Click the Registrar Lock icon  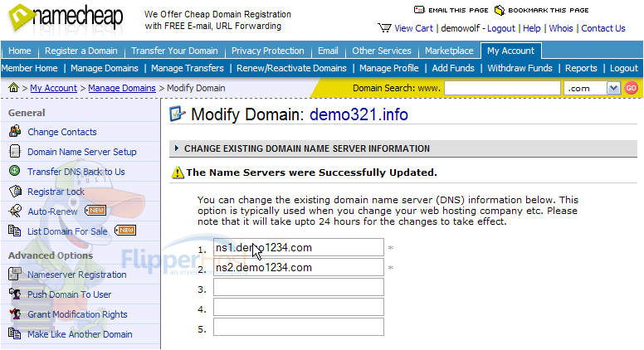coord(15,192)
